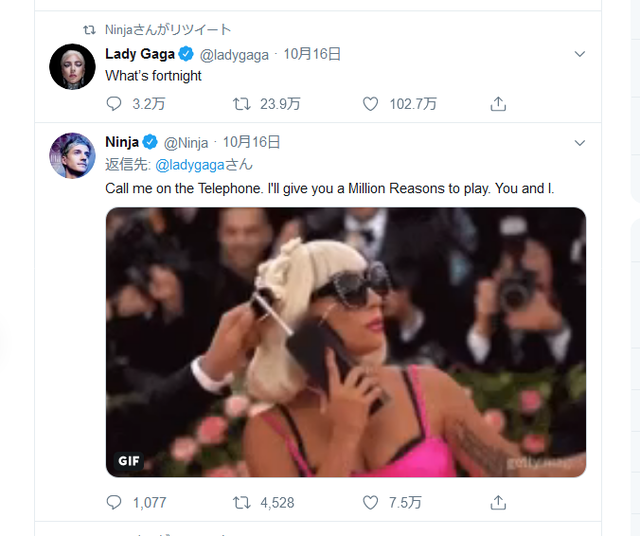Open 10月16日 timestamp on Lady Gaga's tweet
Image resolution: width=640 pixels, height=536 pixels.
312,54
